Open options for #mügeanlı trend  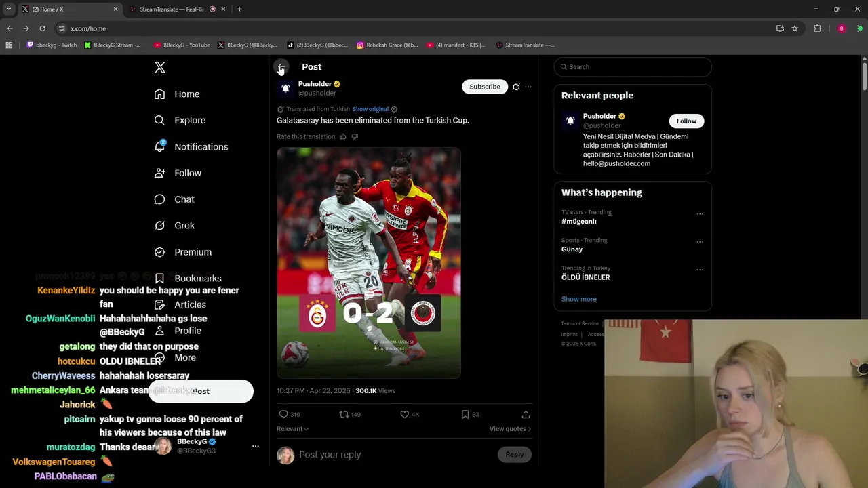coord(700,214)
